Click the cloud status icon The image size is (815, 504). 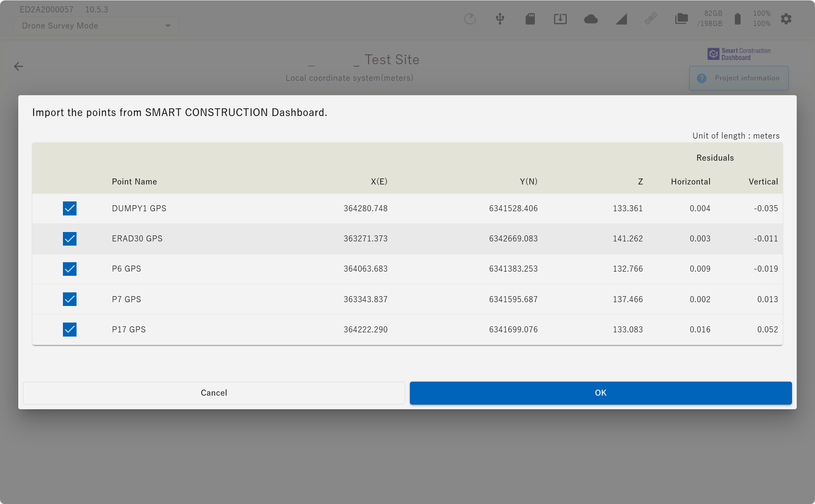coord(591,19)
